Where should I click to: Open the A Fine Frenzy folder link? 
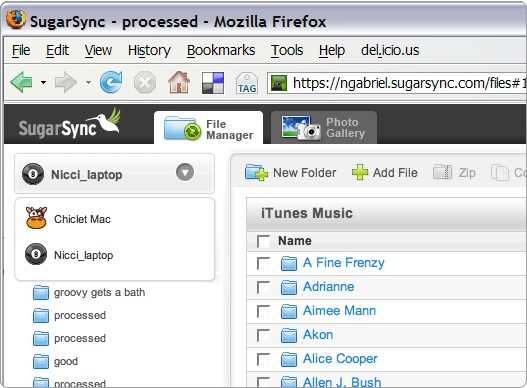[343, 263]
